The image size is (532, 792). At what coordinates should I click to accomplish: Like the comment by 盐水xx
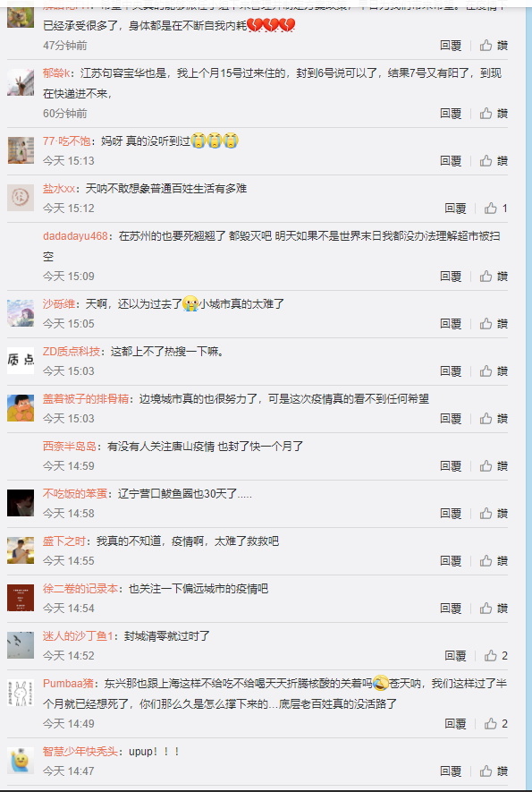(495, 209)
